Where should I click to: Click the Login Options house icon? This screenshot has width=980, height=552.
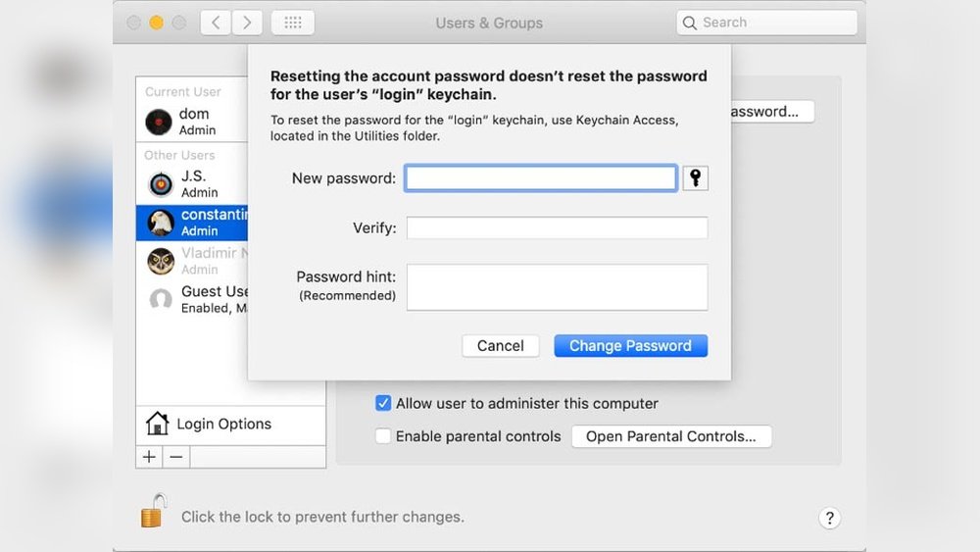point(157,424)
